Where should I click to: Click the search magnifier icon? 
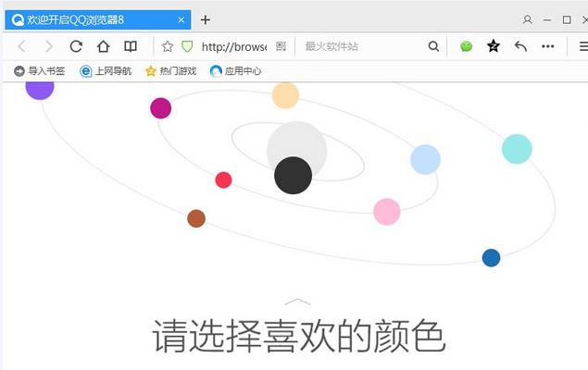click(x=433, y=46)
